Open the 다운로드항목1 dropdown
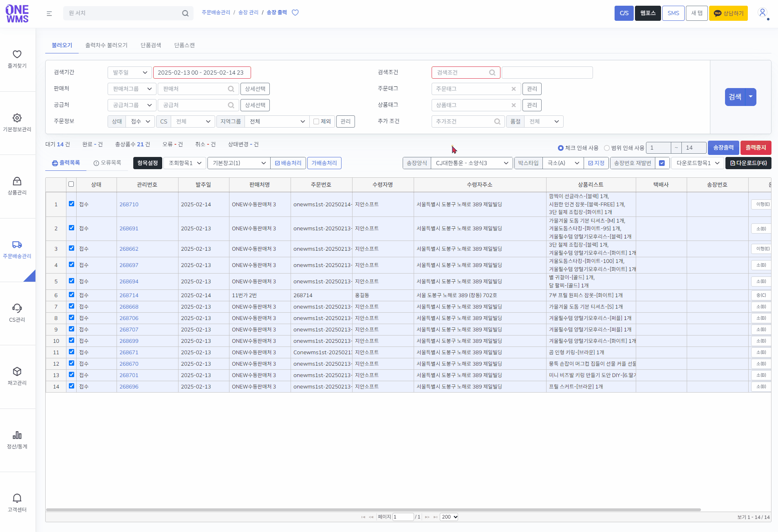 pyautogui.click(x=698, y=163)
